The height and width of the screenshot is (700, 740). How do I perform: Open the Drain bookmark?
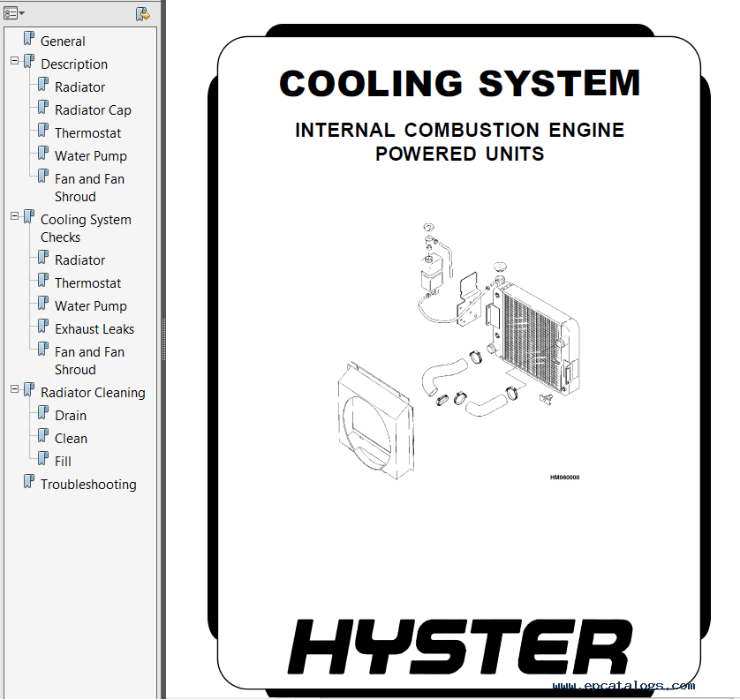71,416
